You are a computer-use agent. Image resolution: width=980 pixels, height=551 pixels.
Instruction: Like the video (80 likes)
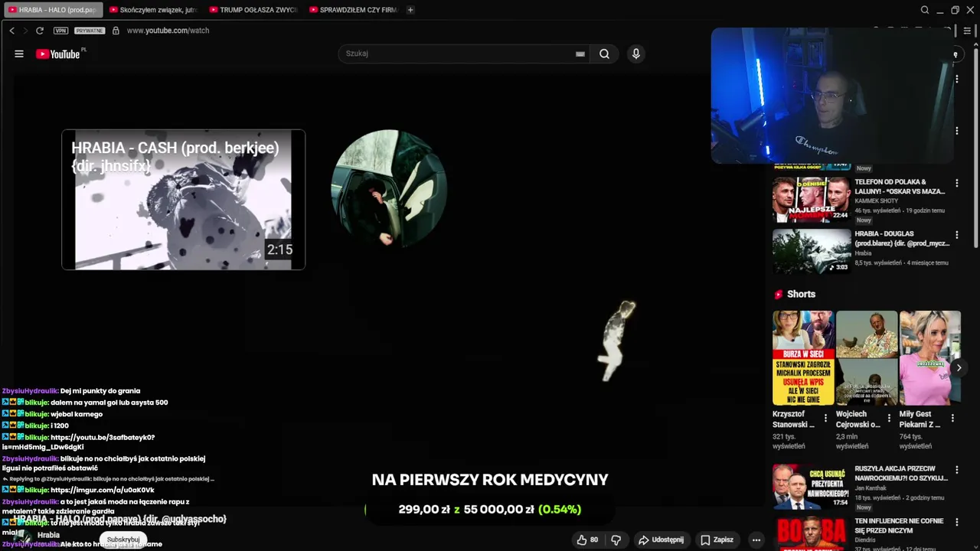pos(587,540)
